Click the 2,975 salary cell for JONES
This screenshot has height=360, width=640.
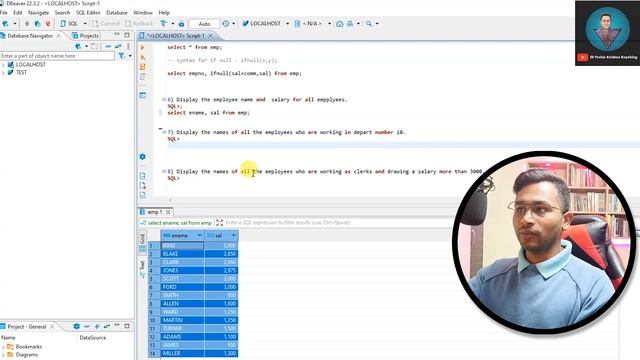click(221, 270)
